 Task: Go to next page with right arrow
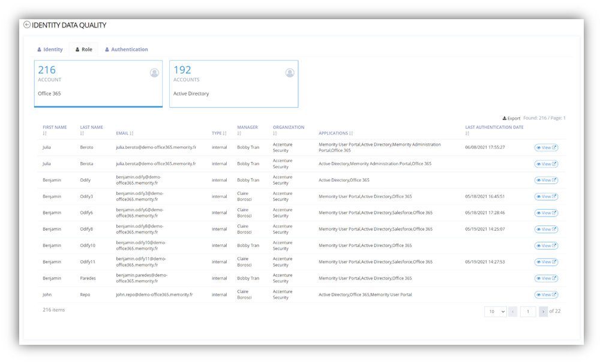pyautogui.click(x=543, y=311)
